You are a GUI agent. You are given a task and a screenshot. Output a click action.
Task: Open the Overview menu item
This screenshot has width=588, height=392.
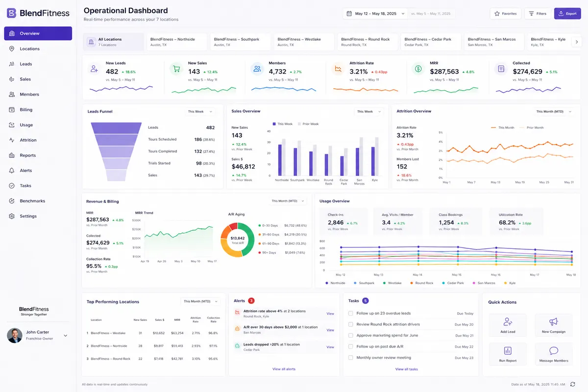pyautogui.click(x=38, y=33)
